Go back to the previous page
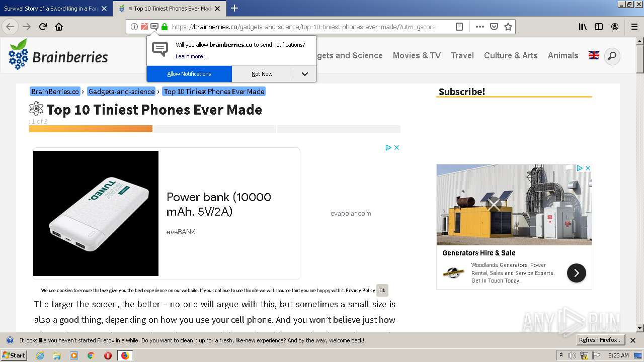The height and width of the screenshot is (362, 644). pos(10,27)
